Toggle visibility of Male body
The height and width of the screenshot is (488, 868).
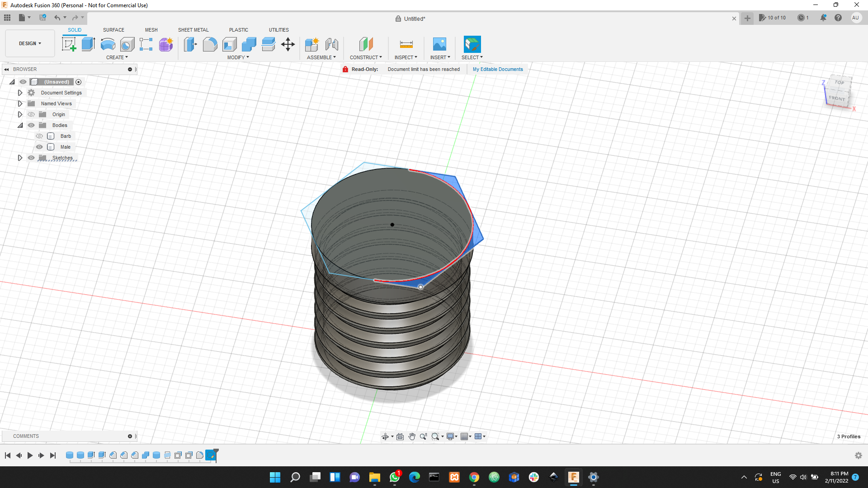(39, 146)
